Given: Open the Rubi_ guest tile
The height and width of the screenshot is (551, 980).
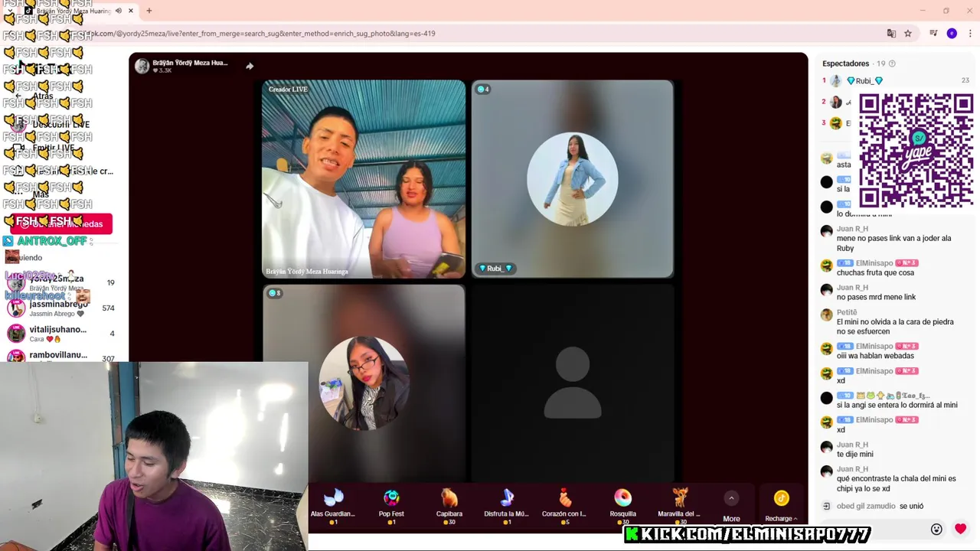Looking at the screenshot, I should tap(573, 179).
